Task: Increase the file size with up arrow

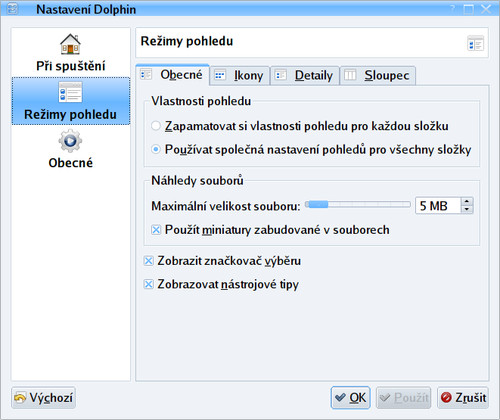Action: (x=467, y=201)
